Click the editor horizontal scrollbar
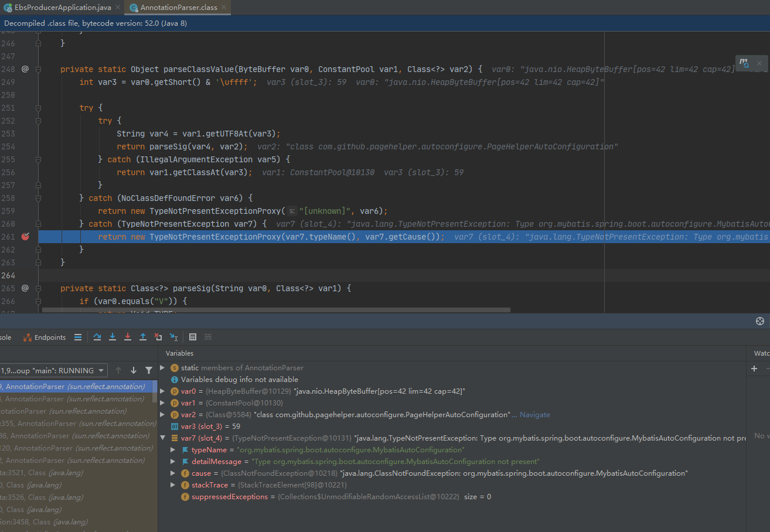Screen dimensions: 770x532 [x=275, y=310]
